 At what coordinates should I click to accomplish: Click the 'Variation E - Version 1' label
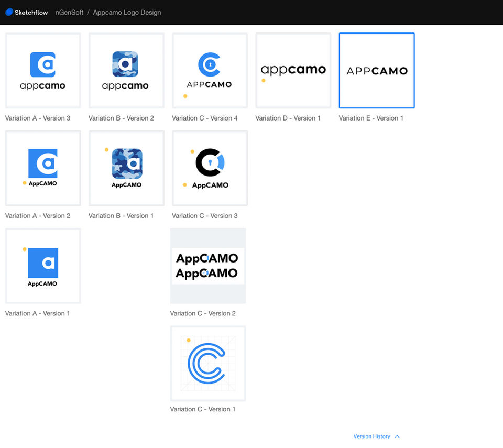click(x=371, y=118)
